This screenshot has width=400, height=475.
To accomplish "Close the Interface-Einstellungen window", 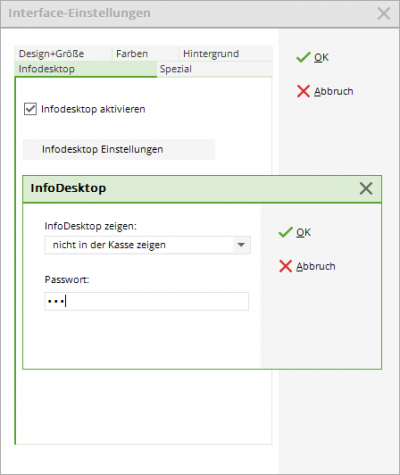I will pos(384,14).
